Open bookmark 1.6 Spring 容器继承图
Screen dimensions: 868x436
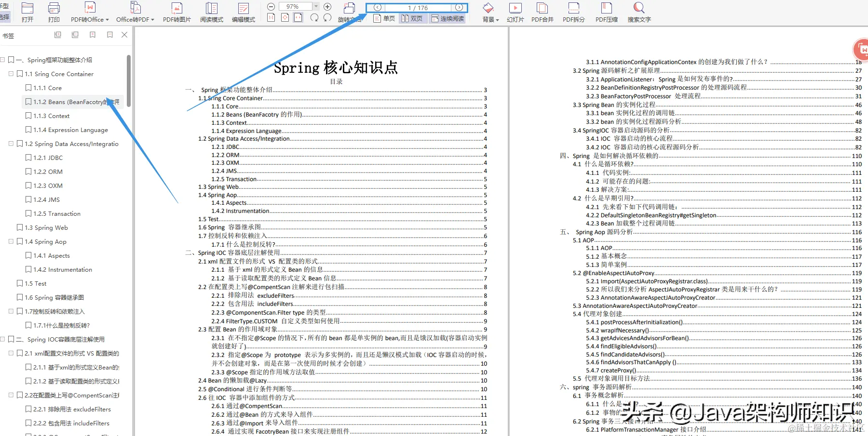pos(54,297)
